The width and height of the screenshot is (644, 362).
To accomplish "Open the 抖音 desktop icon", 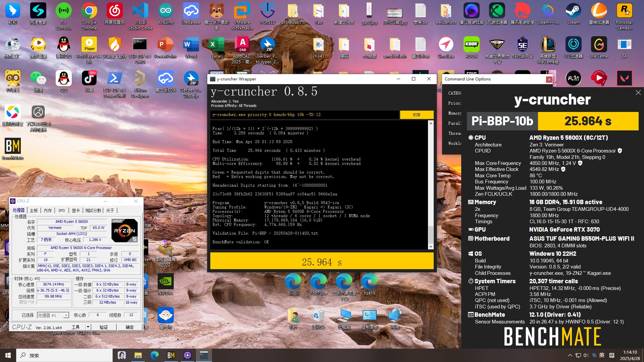I will (89, 81).
